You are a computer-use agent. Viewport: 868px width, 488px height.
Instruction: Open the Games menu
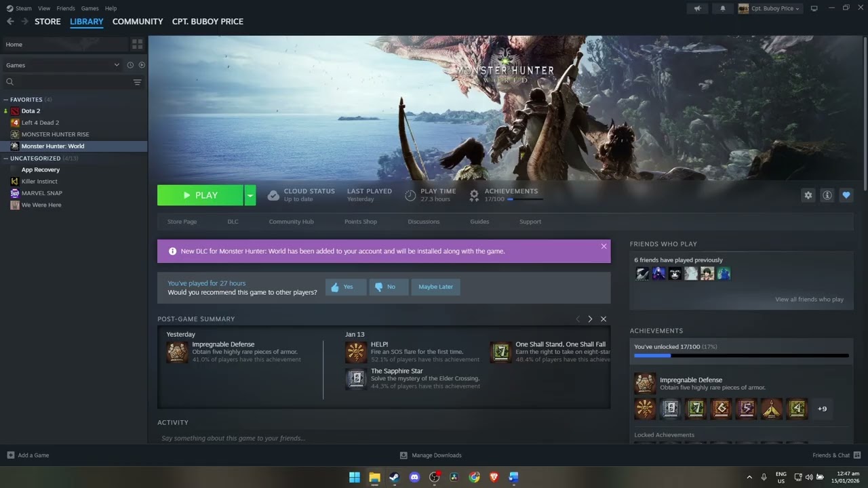tap(90, 8)
